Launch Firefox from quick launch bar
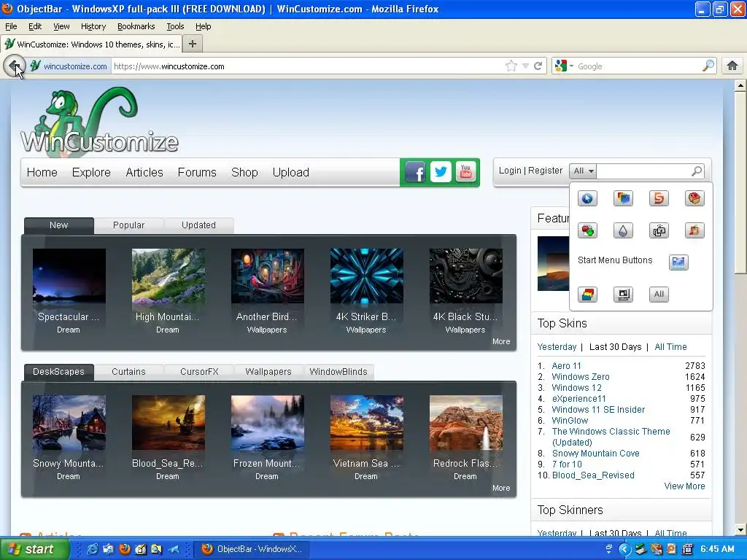 coord(124,549)
